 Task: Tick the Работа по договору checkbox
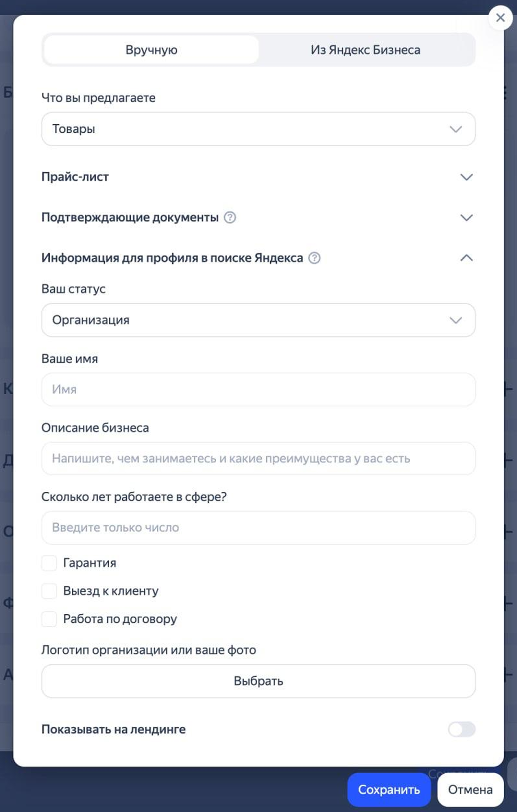49,619
